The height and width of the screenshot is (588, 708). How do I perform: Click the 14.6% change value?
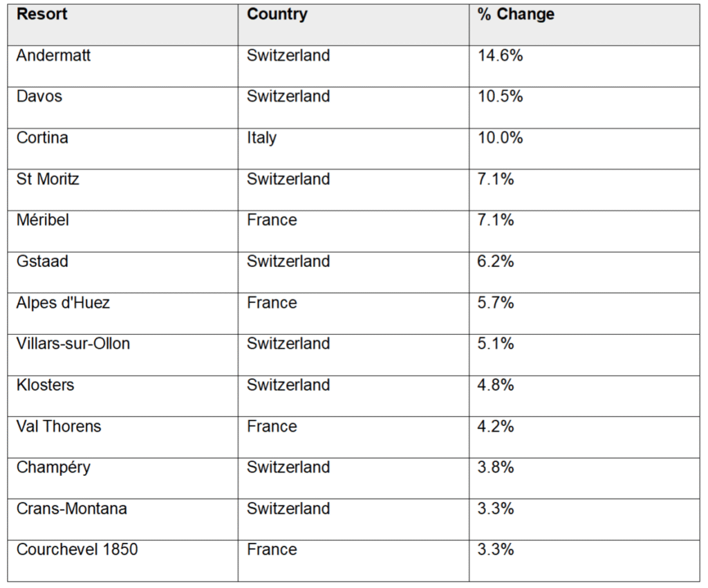pos(500,55)
